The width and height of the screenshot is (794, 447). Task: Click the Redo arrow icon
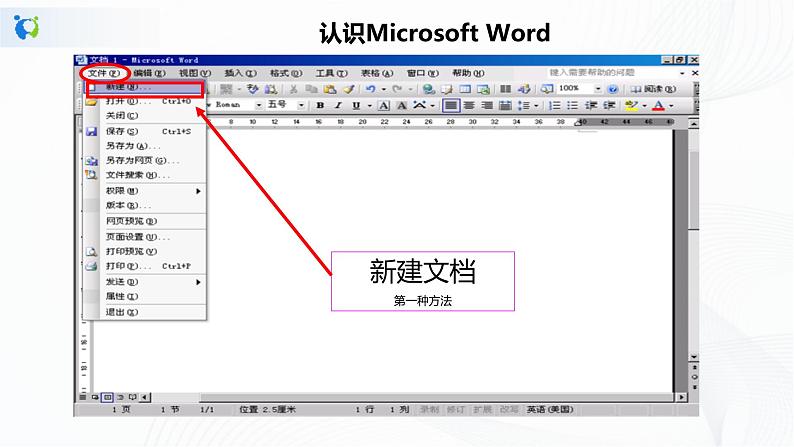[398, 89]
